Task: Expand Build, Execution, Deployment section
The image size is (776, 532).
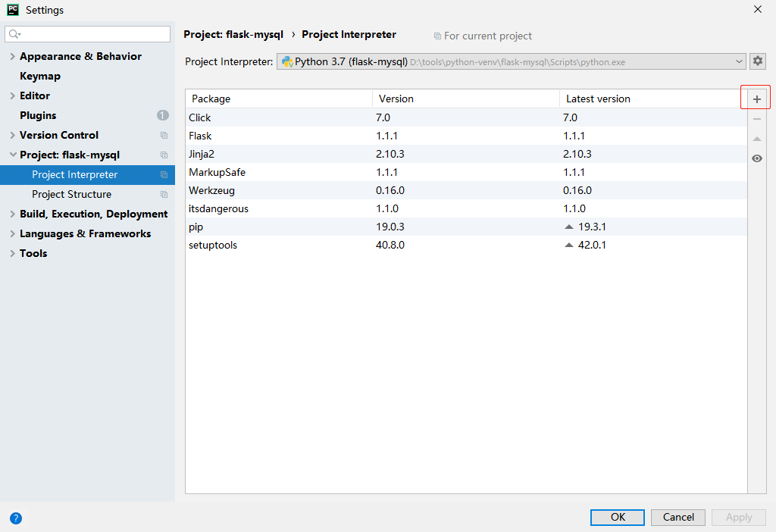Action: click(12, 214)
